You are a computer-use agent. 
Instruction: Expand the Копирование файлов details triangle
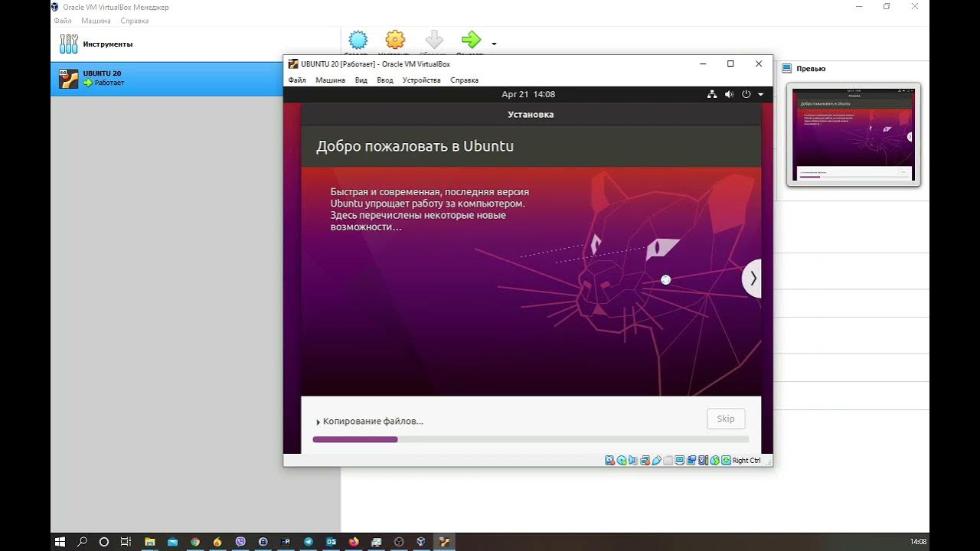pos(318,422)
